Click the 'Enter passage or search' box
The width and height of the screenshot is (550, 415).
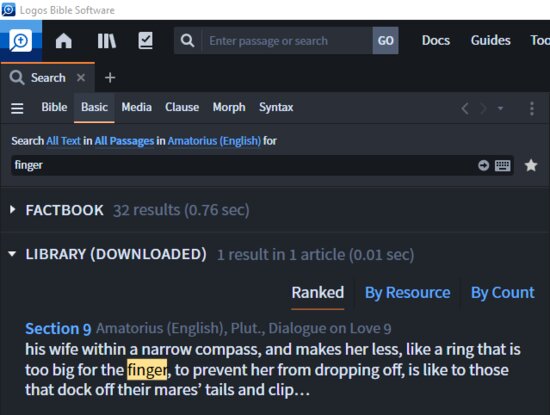click(287, 41)
